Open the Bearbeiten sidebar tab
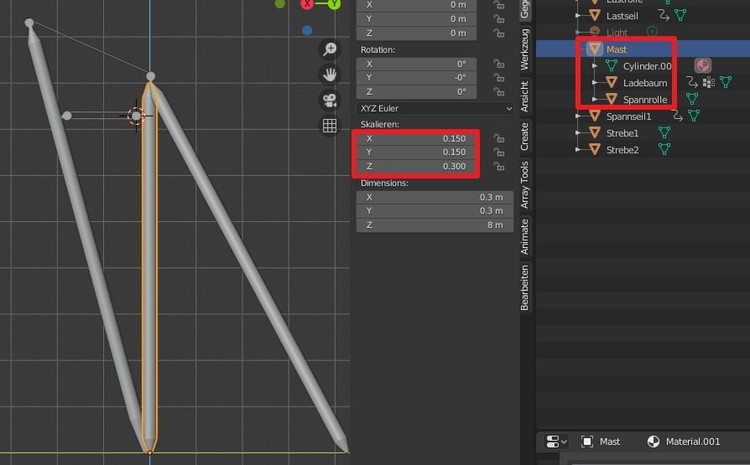The height and width of the screenshot is (465, 750). (x=525, y=288)
